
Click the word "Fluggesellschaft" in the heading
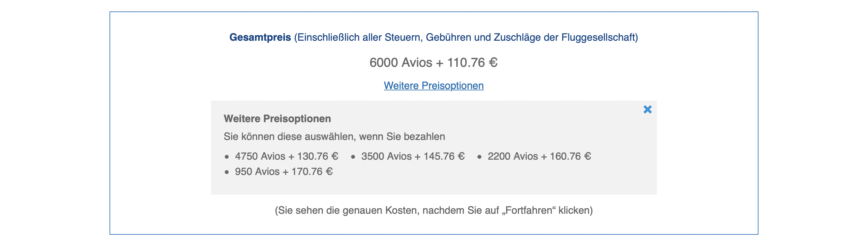click(x=598, y=37)
